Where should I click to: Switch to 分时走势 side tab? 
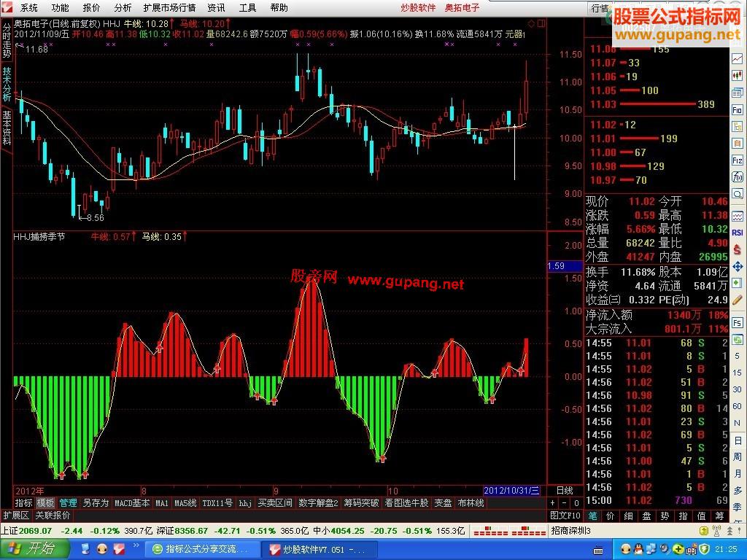[x=7, y=42]
